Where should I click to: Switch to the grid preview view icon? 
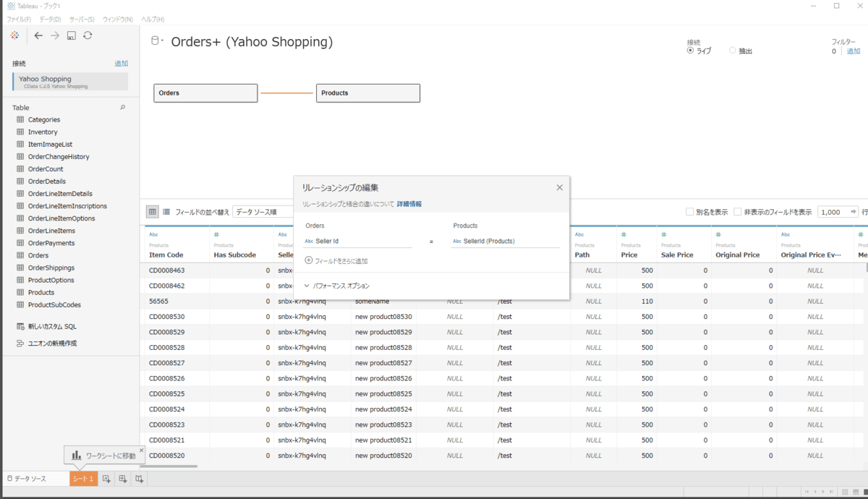(153, 212)
